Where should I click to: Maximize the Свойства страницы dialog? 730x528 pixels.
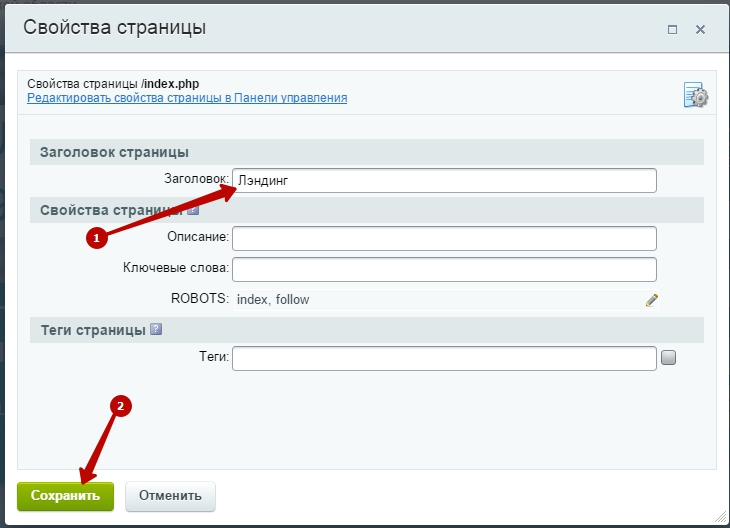(673, 28)
